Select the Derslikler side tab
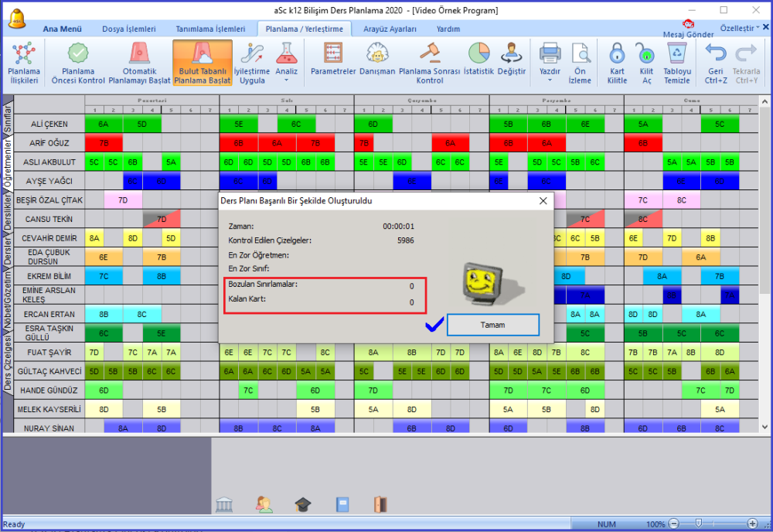This screenshot has height=532, width=773. [8, 212]
